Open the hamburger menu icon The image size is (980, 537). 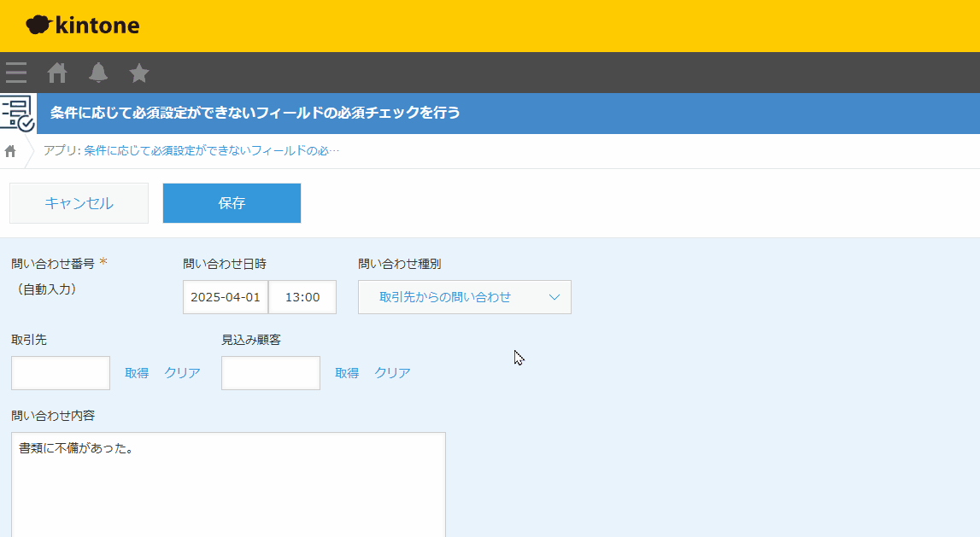(x=15, y=73)
